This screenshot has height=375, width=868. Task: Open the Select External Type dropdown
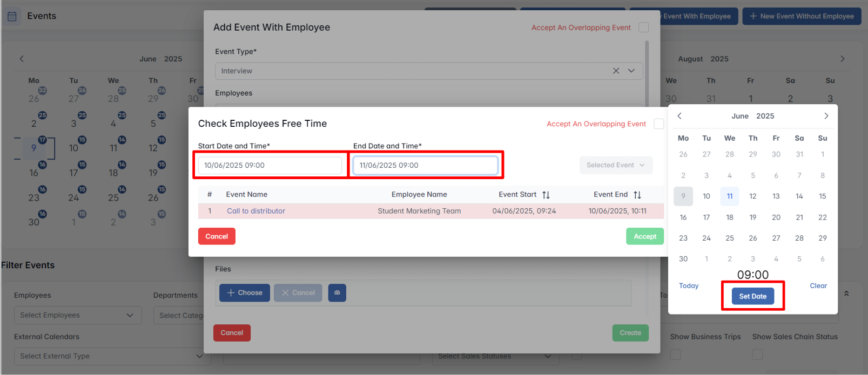click(112, 356)
